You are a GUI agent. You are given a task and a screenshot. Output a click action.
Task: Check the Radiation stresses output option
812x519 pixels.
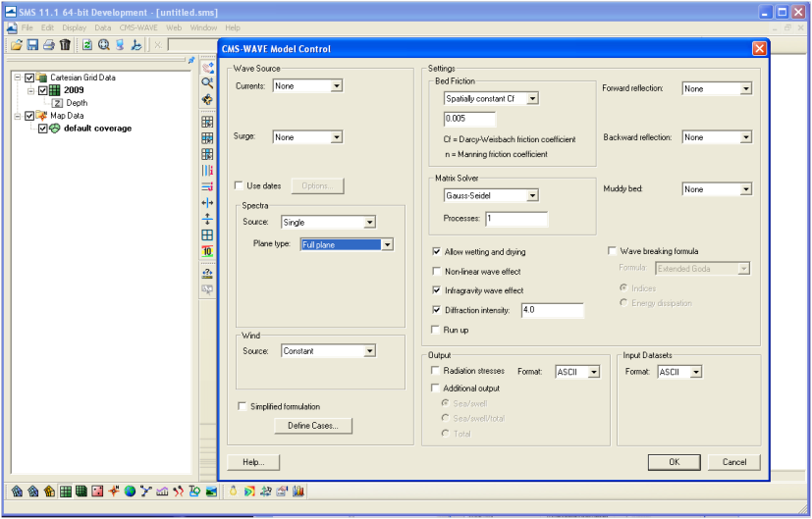tap(436, 371)
